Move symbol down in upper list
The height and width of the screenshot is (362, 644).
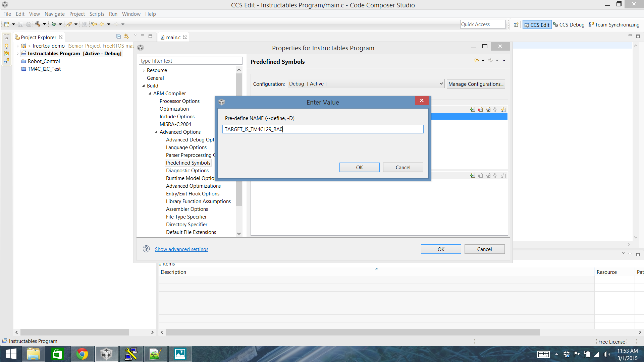503,109
